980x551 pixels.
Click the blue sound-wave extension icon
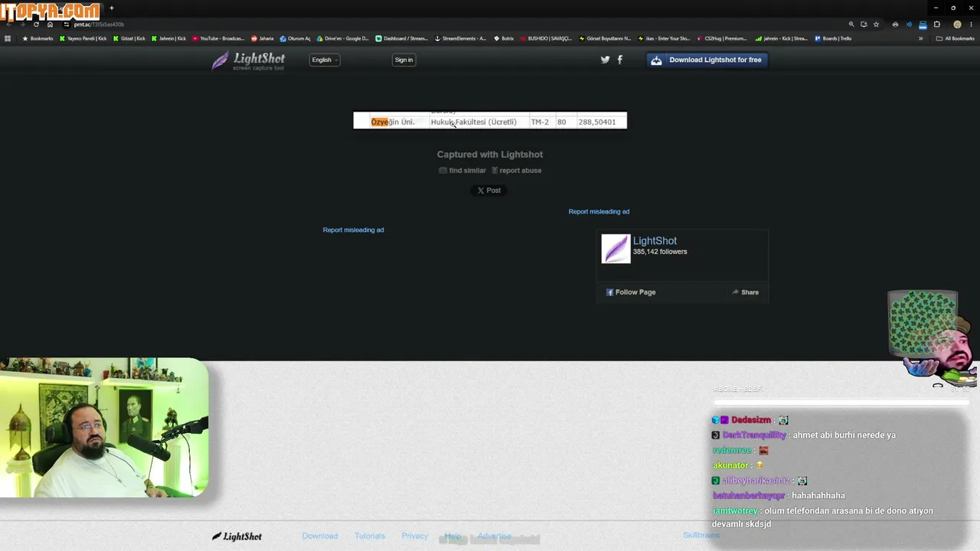coord(909,24)
